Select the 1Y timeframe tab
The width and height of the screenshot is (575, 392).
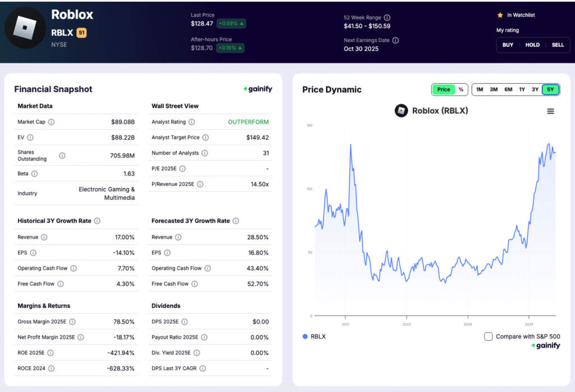[523, 89]
